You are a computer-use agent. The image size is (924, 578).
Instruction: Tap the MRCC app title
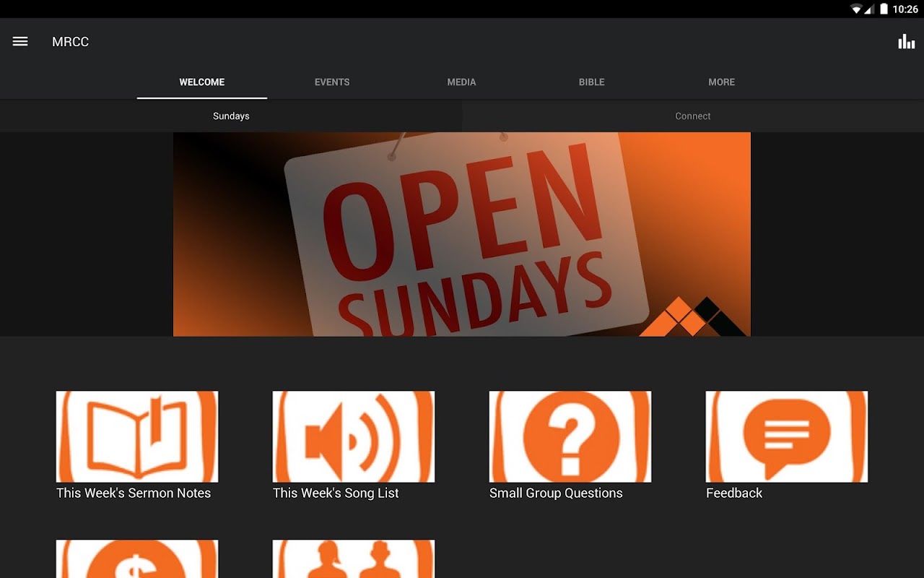point(71,42)
